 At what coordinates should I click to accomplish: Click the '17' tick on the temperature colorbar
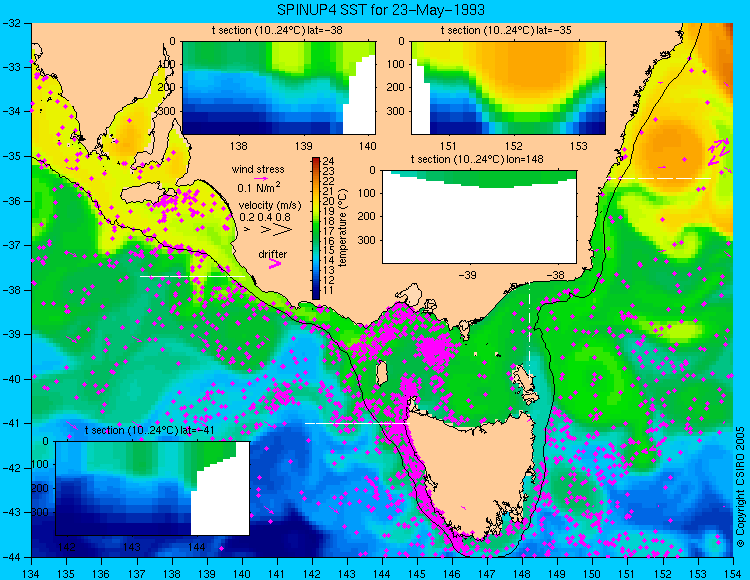(328, 230)
